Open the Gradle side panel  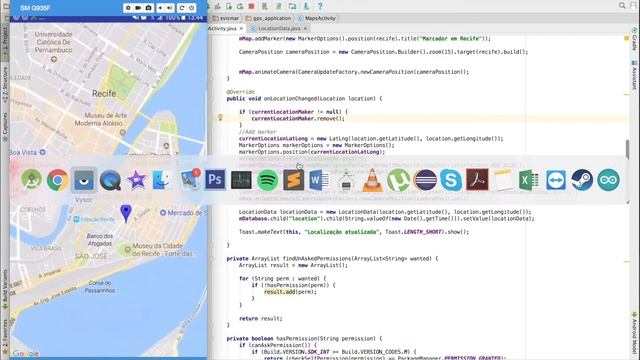[x=635, y=40]
